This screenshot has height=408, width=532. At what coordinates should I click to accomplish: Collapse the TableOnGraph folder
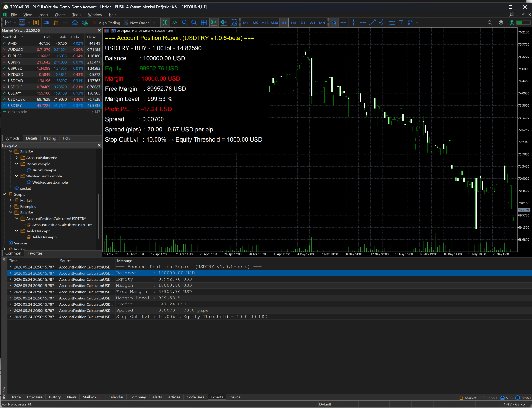[17, 231]
